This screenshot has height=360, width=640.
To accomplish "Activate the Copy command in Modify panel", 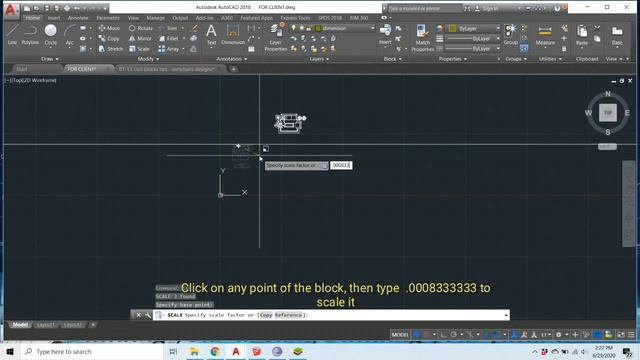I will [109, 38].
